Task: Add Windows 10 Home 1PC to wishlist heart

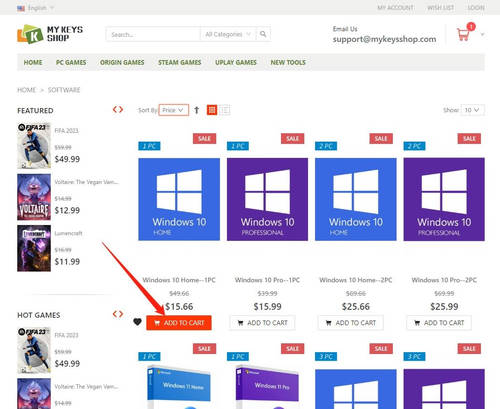Action: tap(137, 322)
